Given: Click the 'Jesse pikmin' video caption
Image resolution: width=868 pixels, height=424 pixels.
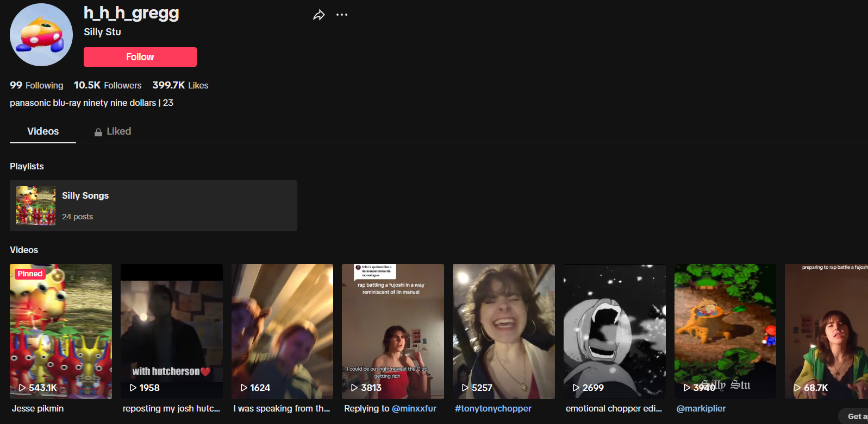Looking at the screenshot, I should 38,408.
